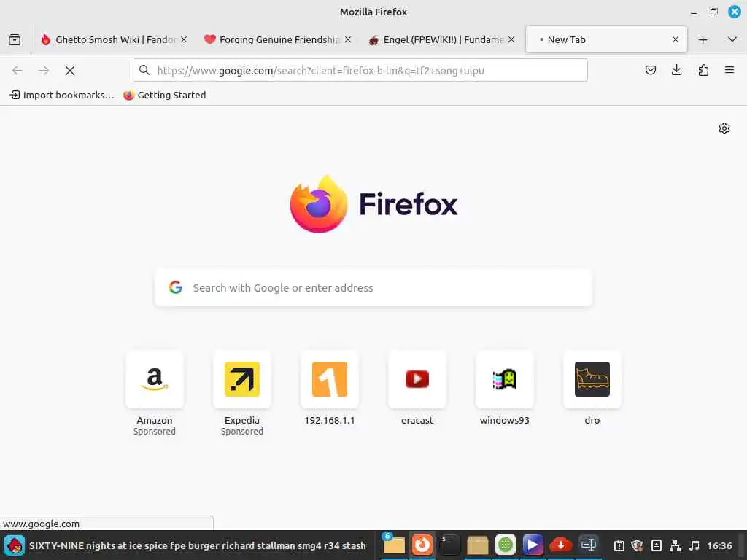Open Getting Started bookmark
This screenshot has height=560, width=747.
pyautogui.click(x=164, y=96)
